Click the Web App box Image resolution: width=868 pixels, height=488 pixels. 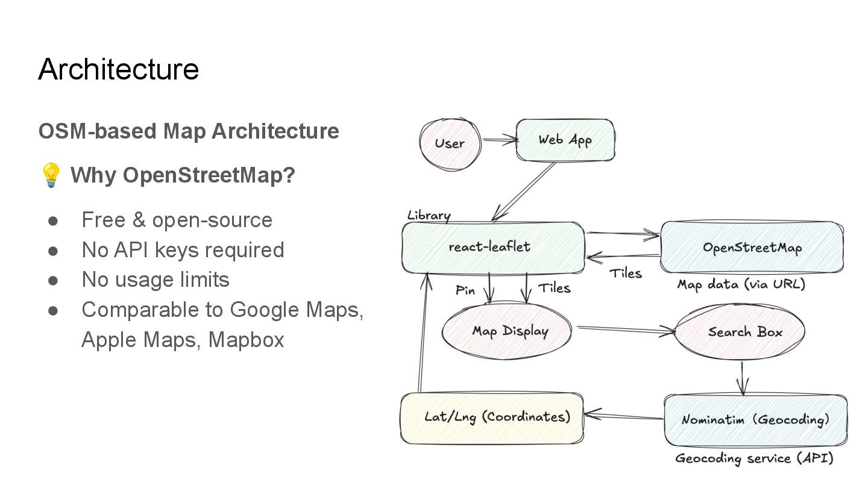click(x=565, y=140)
